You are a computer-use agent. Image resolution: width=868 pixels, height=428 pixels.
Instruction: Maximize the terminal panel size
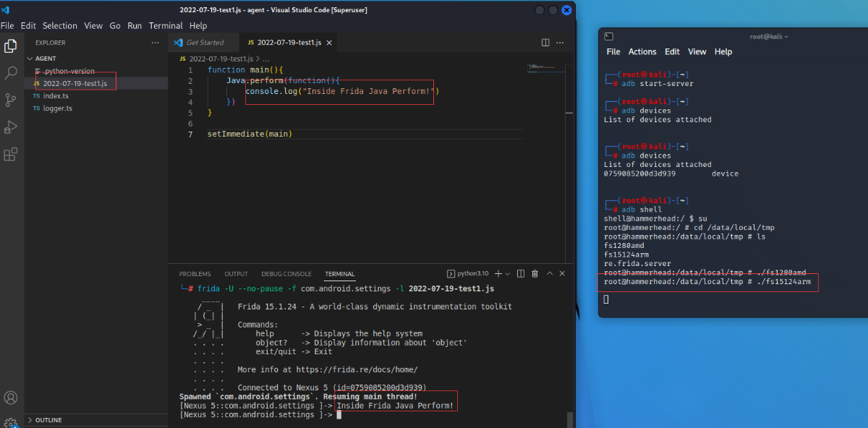pyautogui.click(x=551, y=274)
